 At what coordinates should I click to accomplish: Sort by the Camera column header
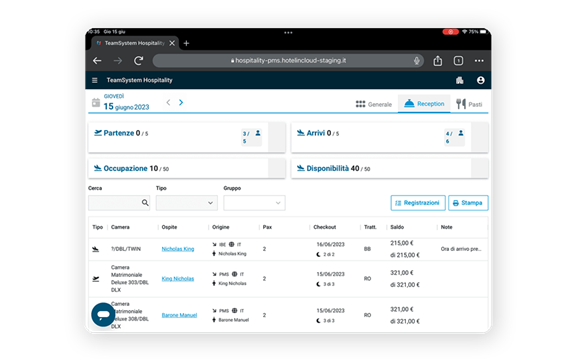[120, 227]
